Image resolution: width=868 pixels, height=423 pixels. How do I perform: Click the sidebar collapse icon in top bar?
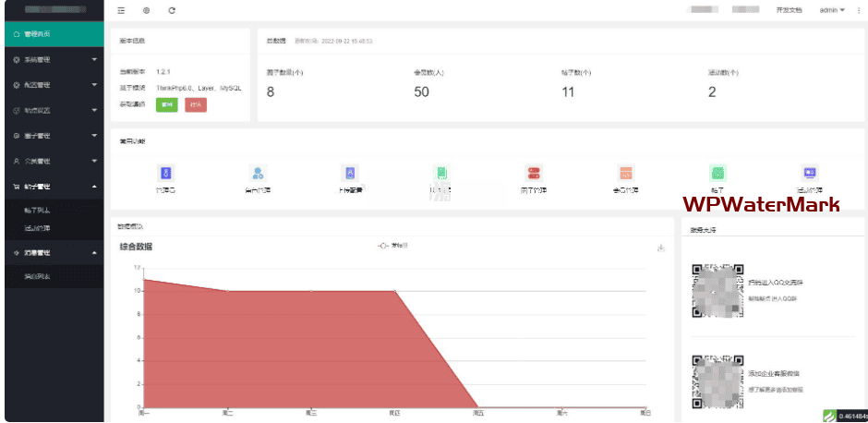click(121, 10)
